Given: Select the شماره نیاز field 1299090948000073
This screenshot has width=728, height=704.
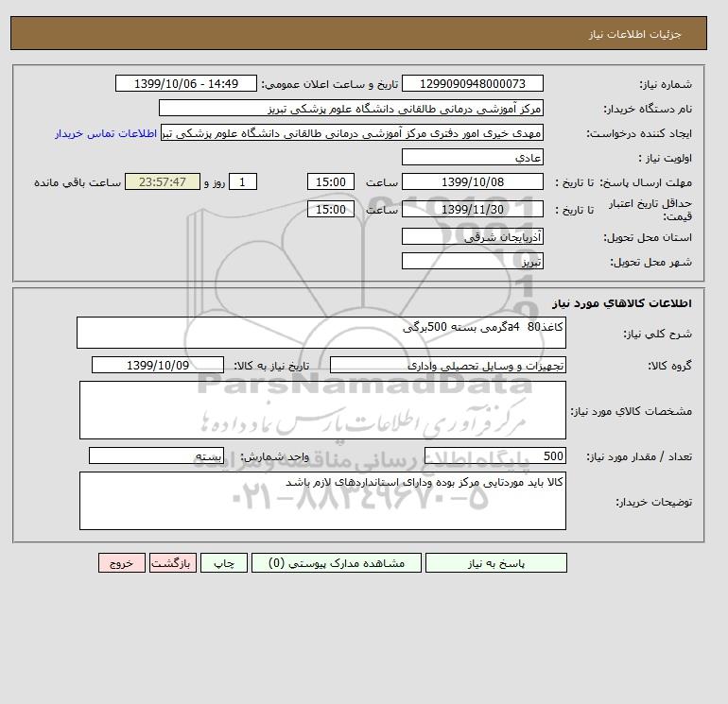Looking at the screenshot, I should 472,83.
